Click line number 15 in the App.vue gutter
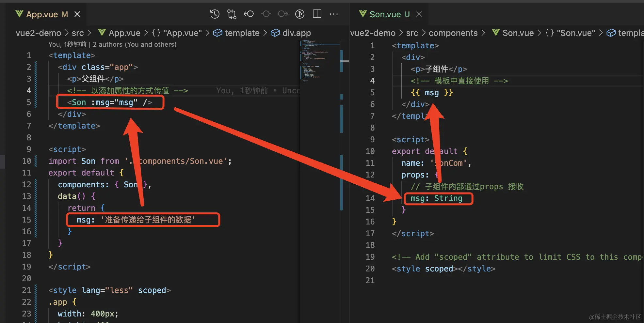Screen dimensions: 644x323 coord(26,220)
